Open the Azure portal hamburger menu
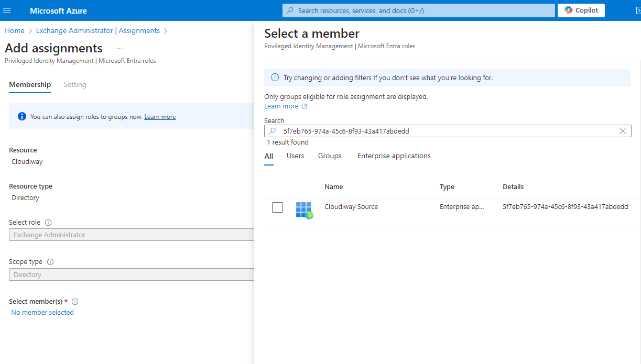 click(x=7, y=10)
